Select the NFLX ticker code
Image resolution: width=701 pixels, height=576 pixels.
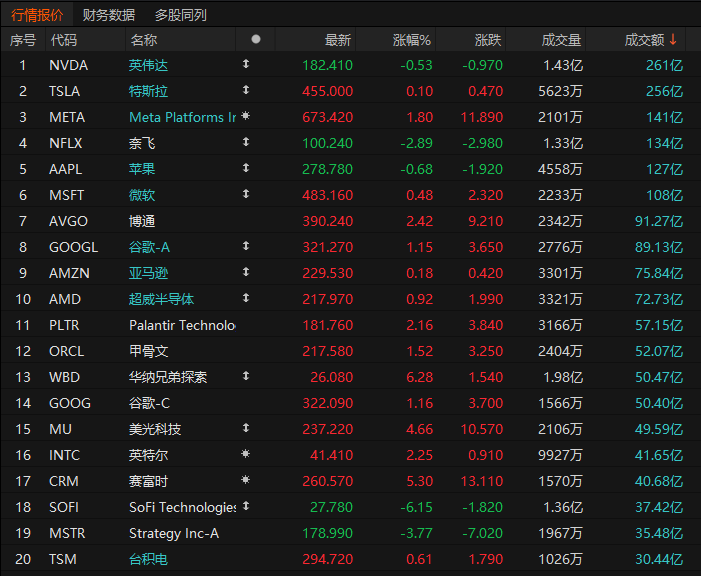pos(65,143)
